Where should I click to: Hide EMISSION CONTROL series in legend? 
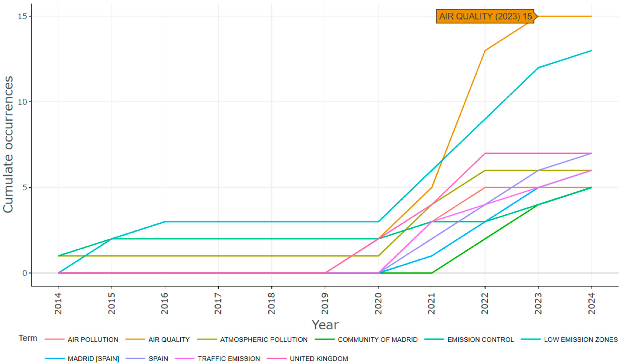[480, 340]
